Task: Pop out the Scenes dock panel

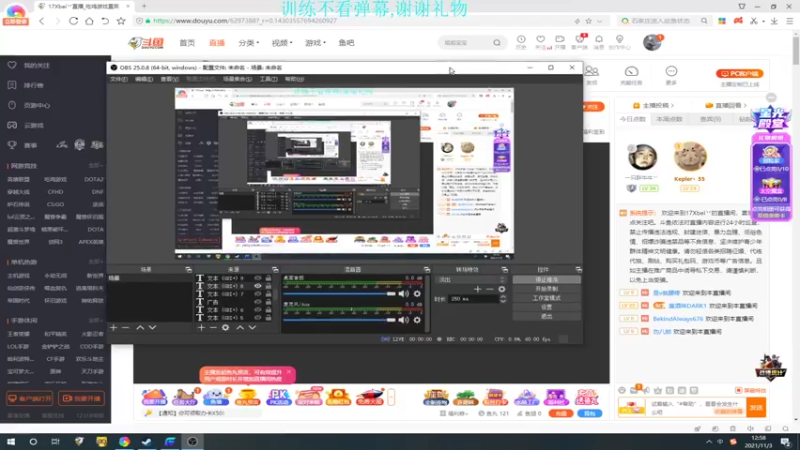Action: point(188,269)
